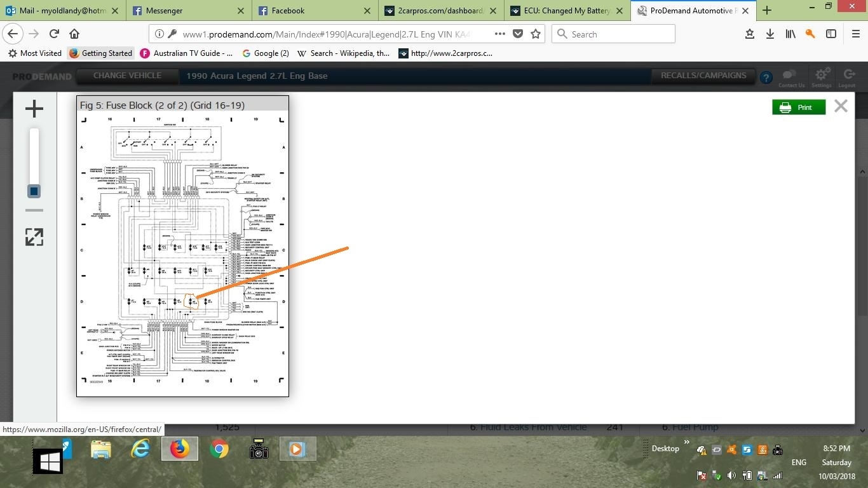
Task: Open 2carpros.com bookmark in toolbar
Action: coord(445,53)
